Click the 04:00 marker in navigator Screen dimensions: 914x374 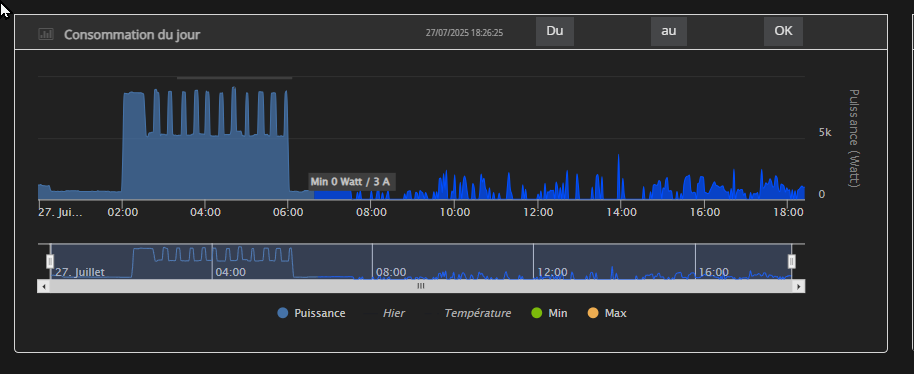(x=231, y=272)
